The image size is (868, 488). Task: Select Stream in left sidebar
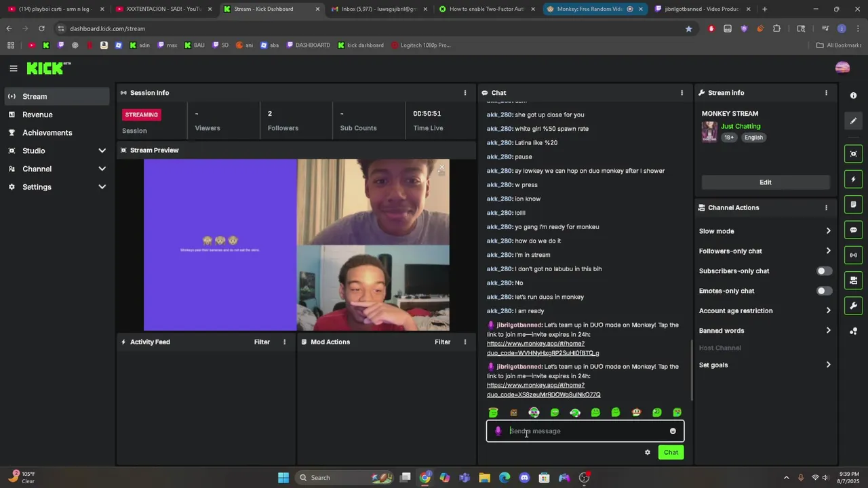coord(56,96)
